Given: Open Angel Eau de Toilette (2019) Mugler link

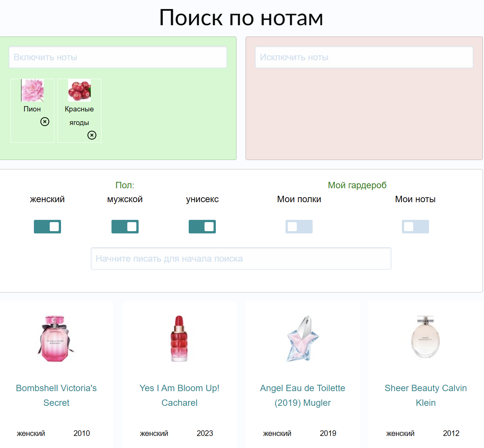Looking at the screenshot, I should [303, 395].
